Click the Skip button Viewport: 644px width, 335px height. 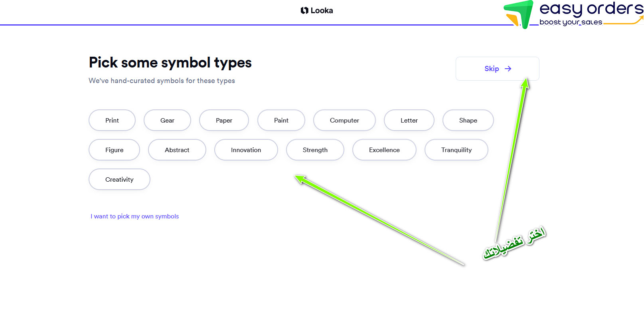point(498,69)
